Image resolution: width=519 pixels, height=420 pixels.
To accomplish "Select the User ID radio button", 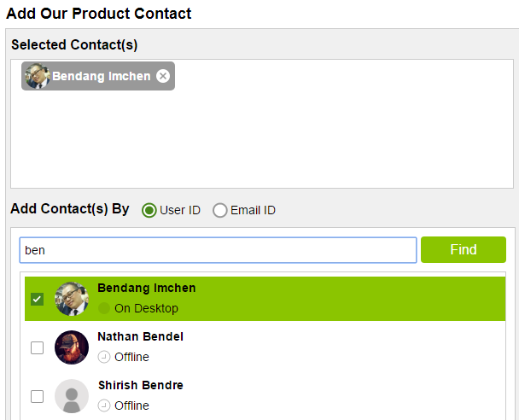I will point(149,211).
